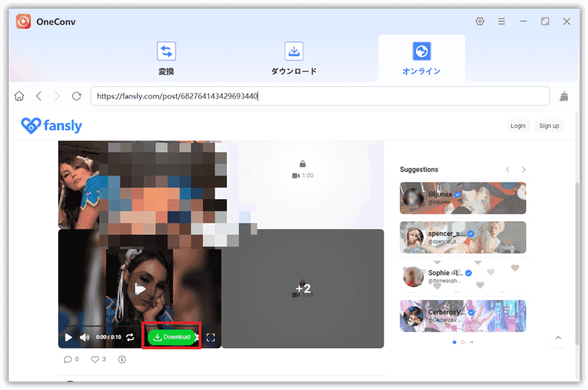Click the green Download button
588x390 pixels.
[x=172, y=337]
